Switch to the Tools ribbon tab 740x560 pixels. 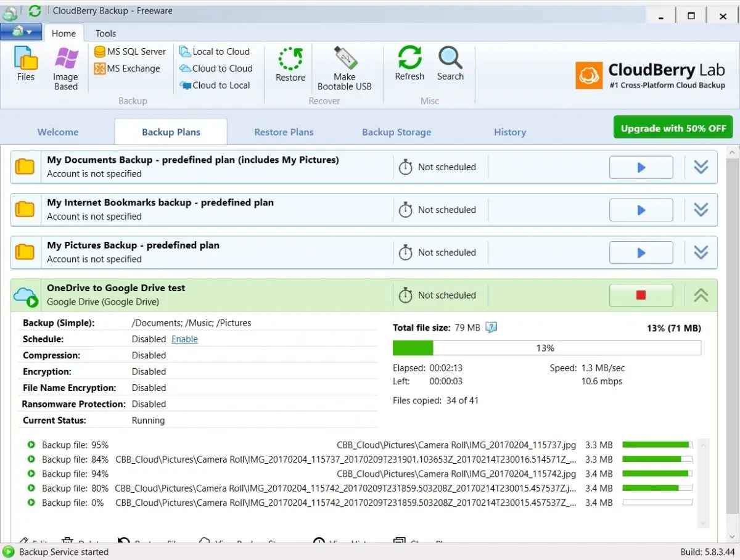click(105, 33)
